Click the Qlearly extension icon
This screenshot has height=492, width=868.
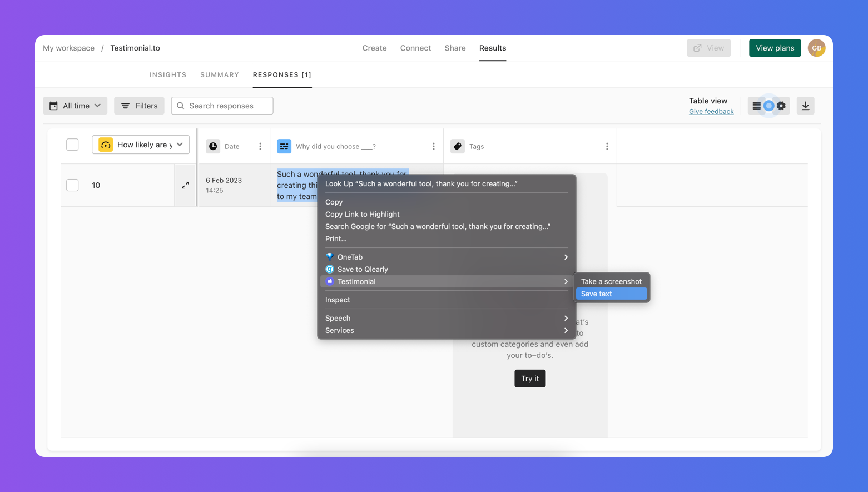330,269
